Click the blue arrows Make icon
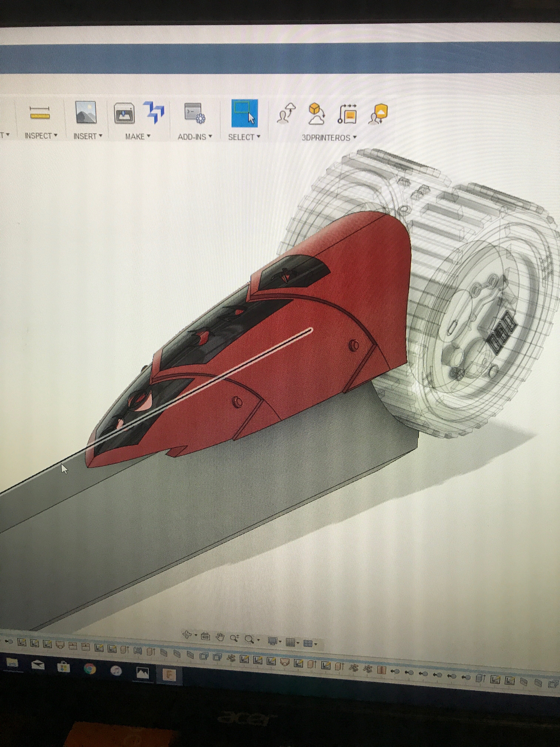 [x=154, y=112]
